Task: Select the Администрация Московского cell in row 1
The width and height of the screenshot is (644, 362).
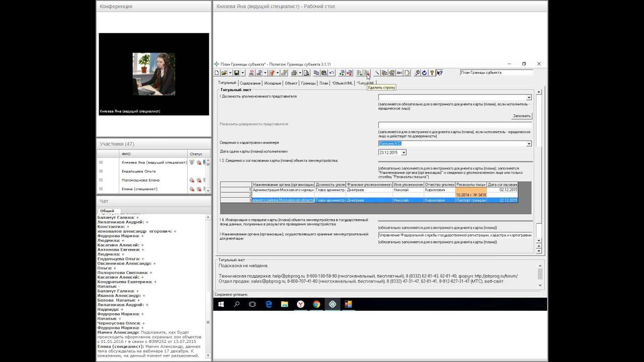Action: tap(283, 190)
